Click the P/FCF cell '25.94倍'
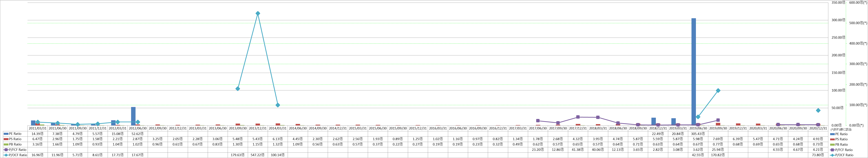 (718, 150)
